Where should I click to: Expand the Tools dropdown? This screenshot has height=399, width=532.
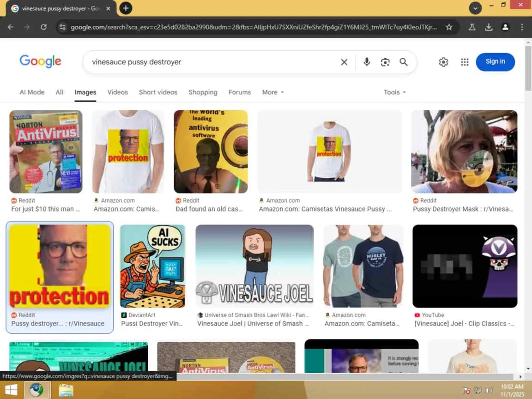point(394,92)
